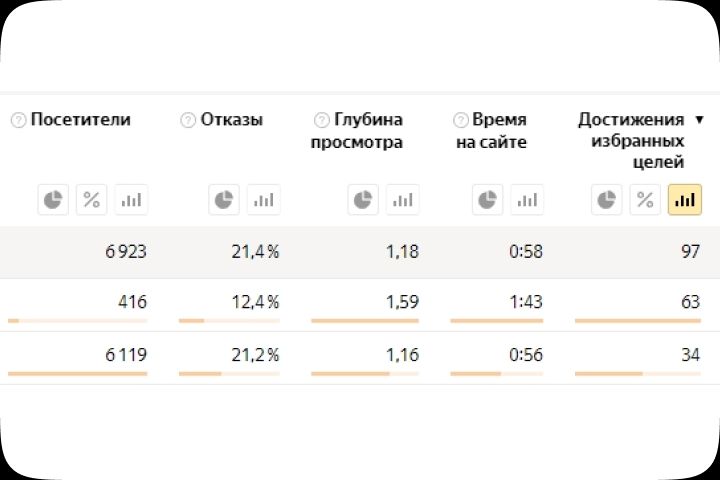The image size is (720, 480).
Task: Sort by Достижения избранных целей arrow
Action: 699,119
